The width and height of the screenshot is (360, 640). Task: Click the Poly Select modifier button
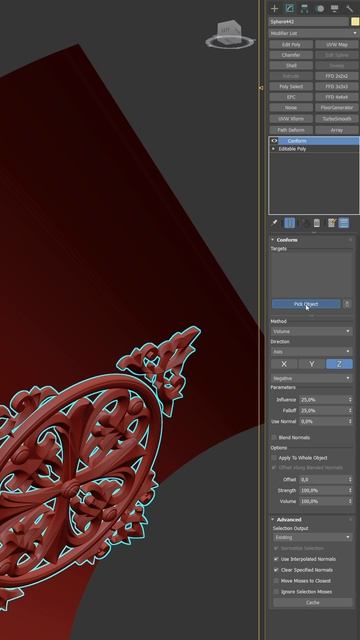291,87
